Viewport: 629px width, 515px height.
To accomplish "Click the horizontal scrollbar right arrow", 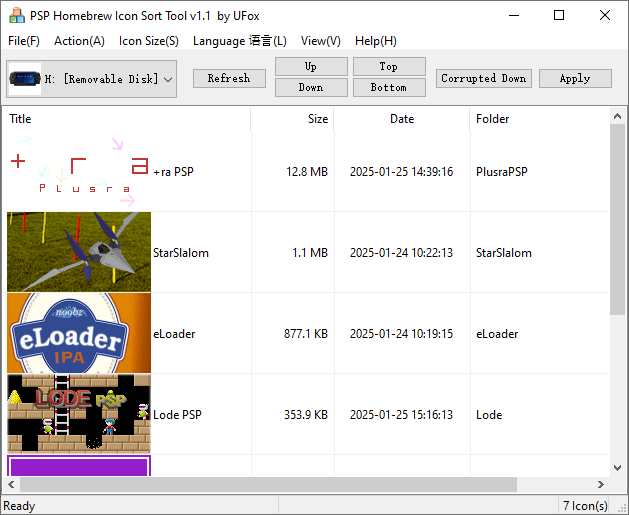I will point(600,485).
